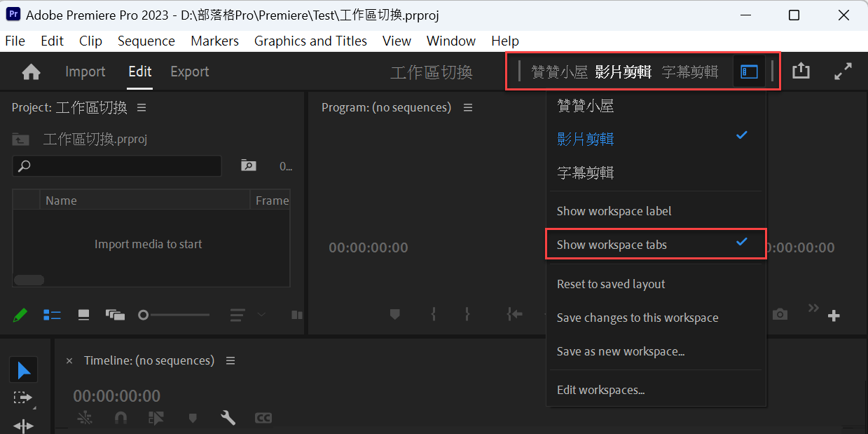Toggle Show workspace tabs option
Image resolution: width=868 pixels, height=434 pixels.
(x=656, y=245)
